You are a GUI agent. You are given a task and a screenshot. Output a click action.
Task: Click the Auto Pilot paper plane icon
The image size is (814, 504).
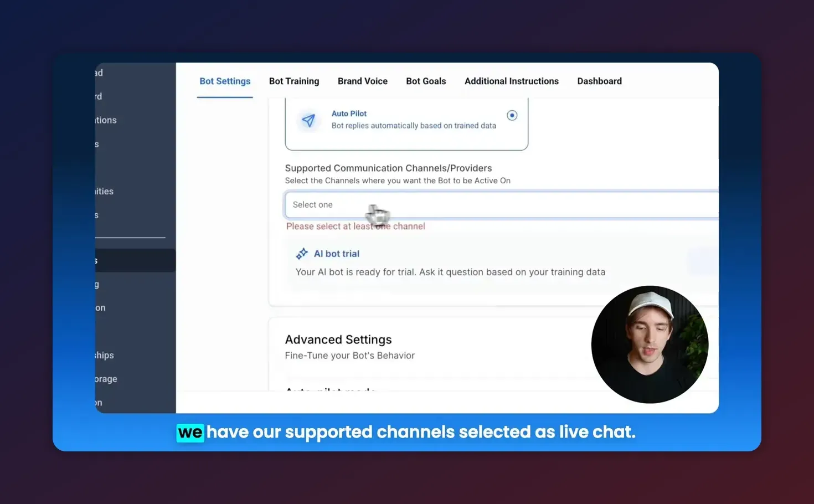(308, 121)
